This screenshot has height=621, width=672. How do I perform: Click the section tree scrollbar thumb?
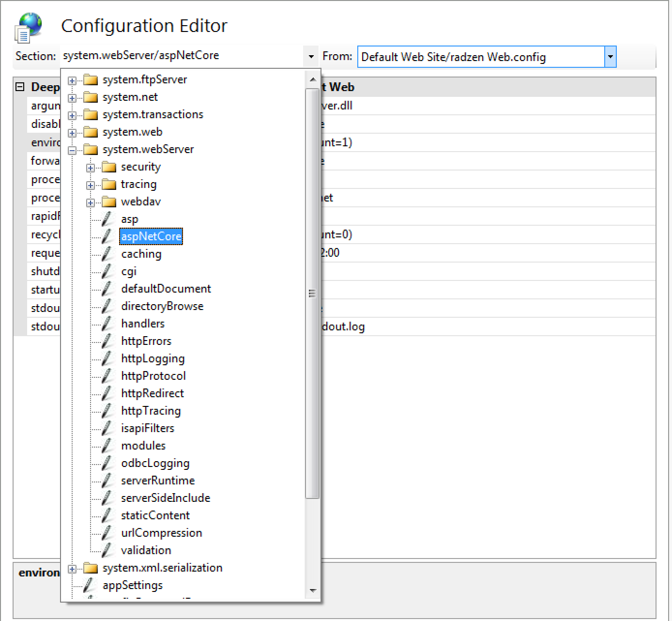click(312, 293)
